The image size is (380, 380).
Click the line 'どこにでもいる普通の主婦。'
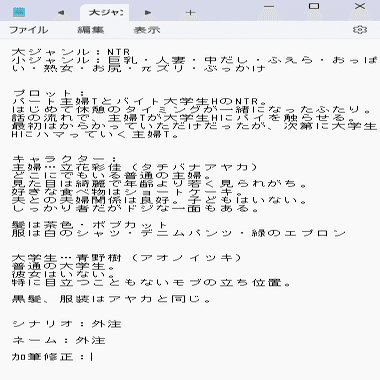[112, 175]
